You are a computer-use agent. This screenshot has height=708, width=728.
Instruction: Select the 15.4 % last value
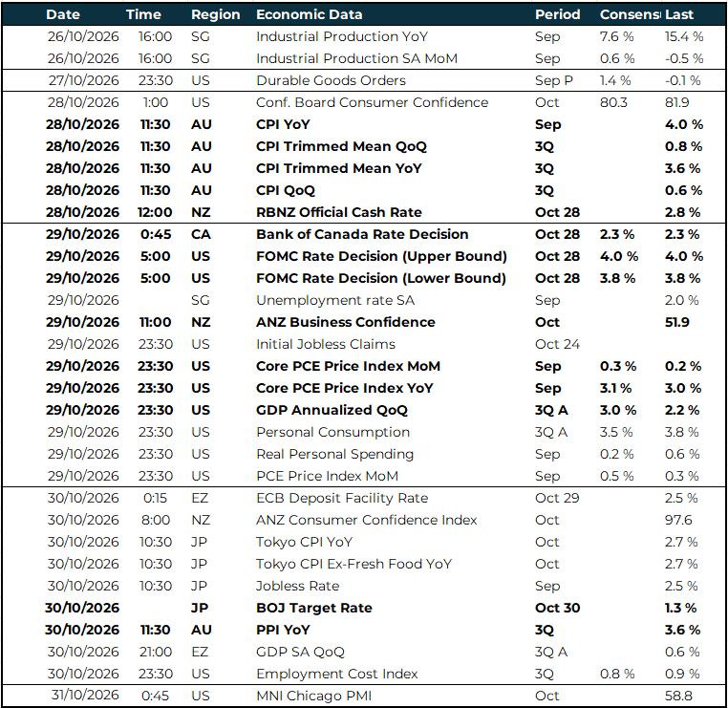(683, 36)
